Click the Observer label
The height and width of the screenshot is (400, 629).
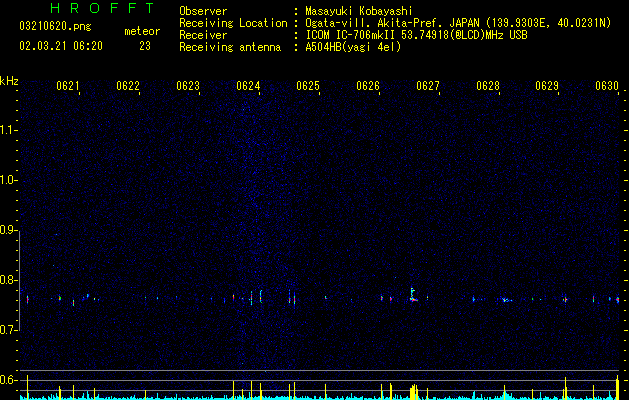pos(203,11)
